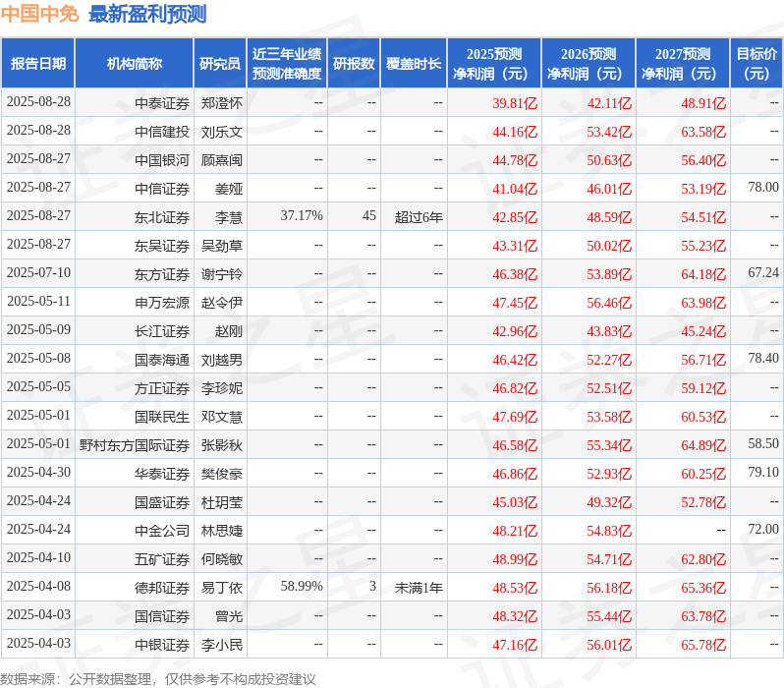
Task: Click accuracy value 37.17%
Action: pyautogui.click(x=302, y=216)
